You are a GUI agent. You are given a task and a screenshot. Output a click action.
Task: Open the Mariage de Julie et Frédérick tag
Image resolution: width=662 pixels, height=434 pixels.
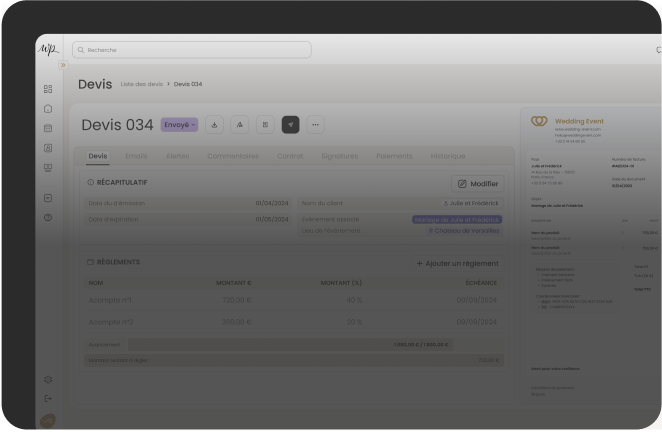point(457,220)
